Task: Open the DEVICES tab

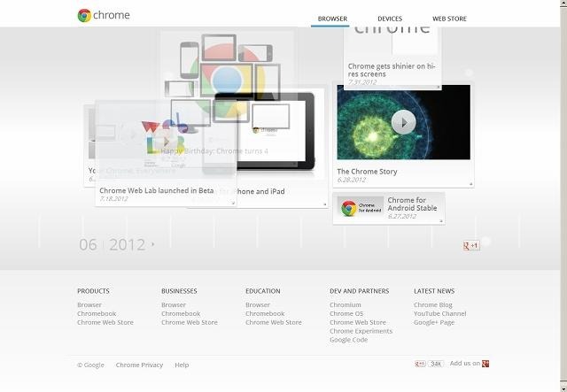Action: (390, 19)
